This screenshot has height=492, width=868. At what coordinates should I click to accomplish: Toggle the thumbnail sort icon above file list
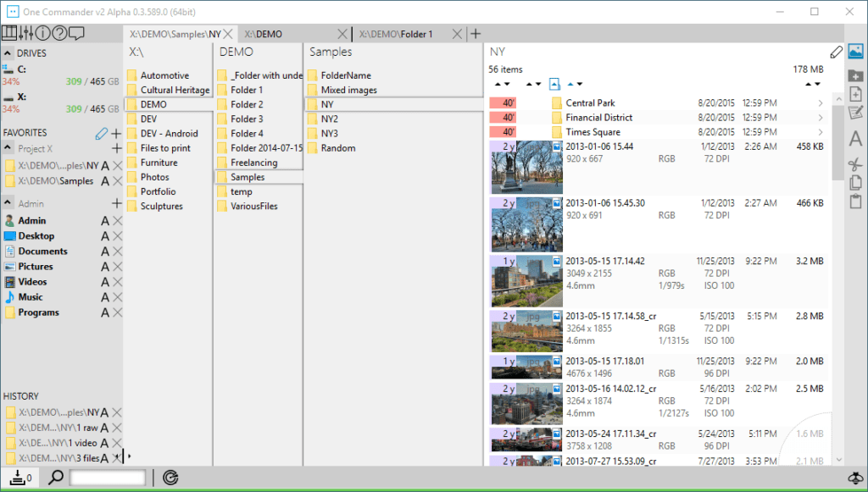point(554,84)
